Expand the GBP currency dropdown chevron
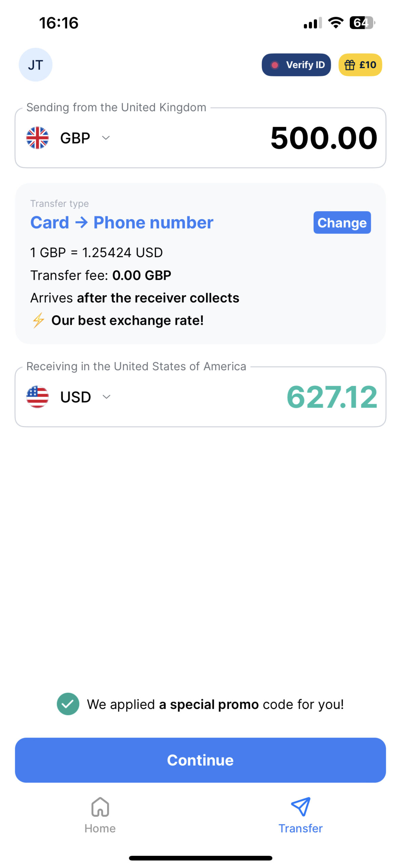 106,138
